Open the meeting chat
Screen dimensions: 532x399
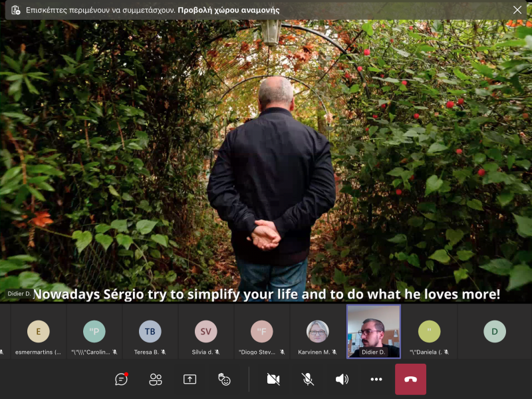[121, 379]
